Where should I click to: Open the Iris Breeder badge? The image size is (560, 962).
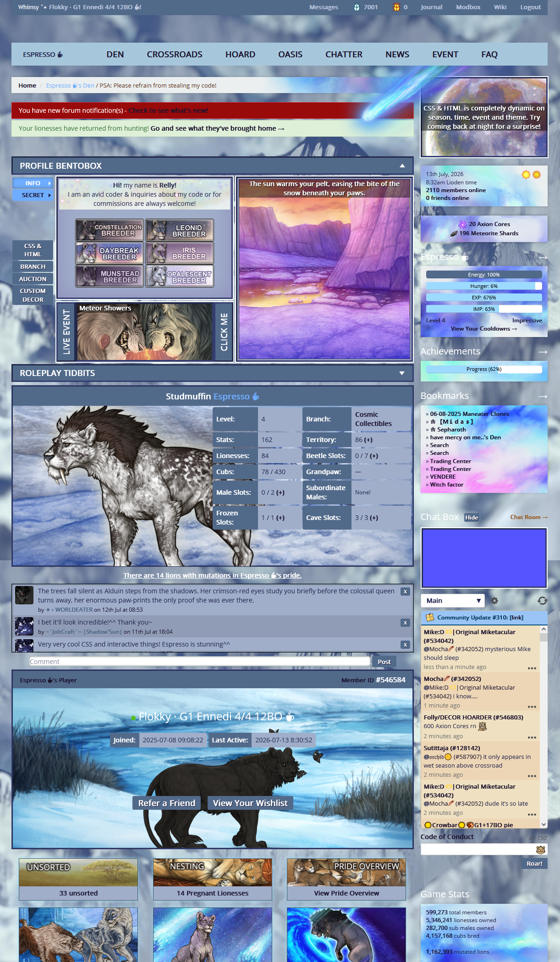tap(180, 253)
